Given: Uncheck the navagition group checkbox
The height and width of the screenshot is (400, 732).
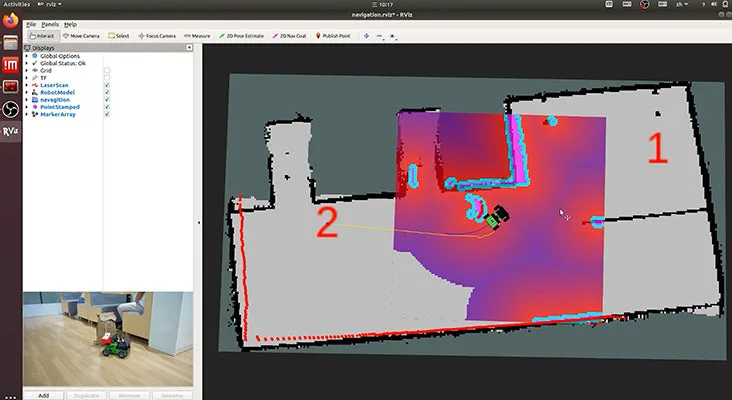Looking at the screenshot, I should 107,100.
